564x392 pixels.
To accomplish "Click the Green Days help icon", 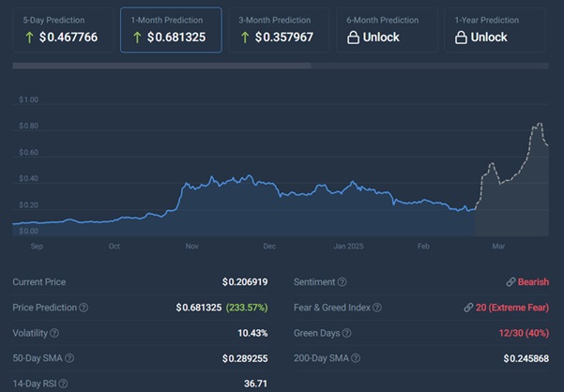I will tap(347, 333).
